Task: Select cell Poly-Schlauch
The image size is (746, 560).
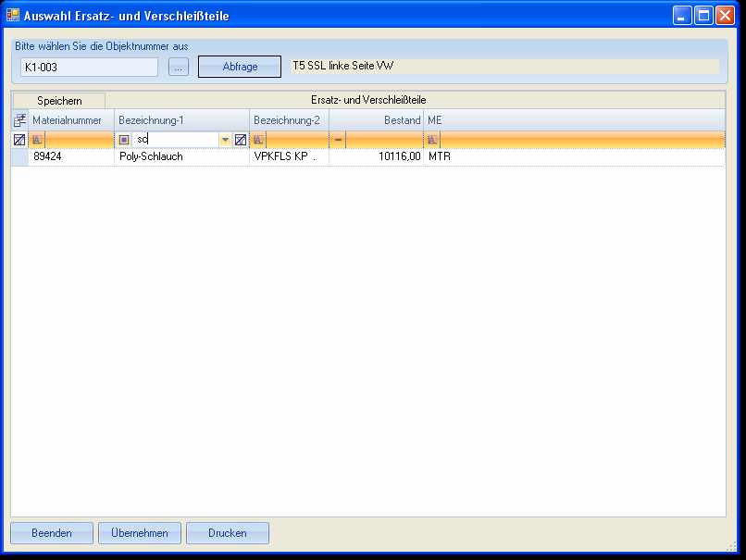Action: coord(181,156)
